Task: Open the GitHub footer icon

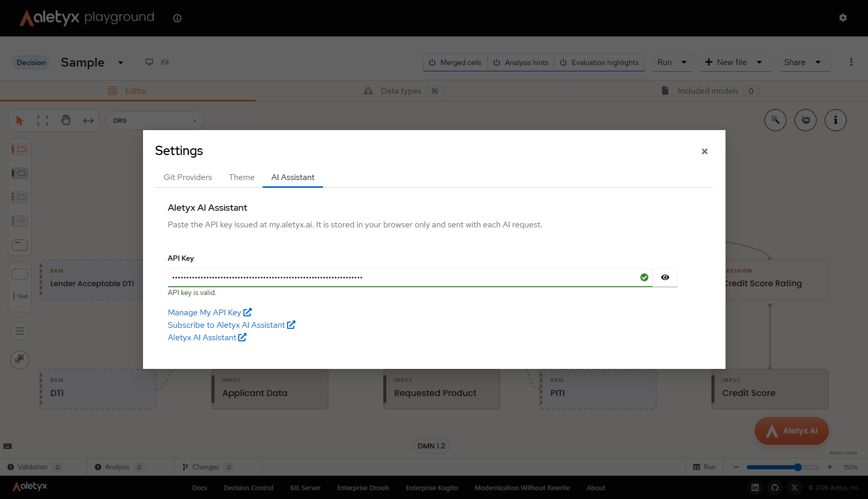Action: tap(775, 488)
